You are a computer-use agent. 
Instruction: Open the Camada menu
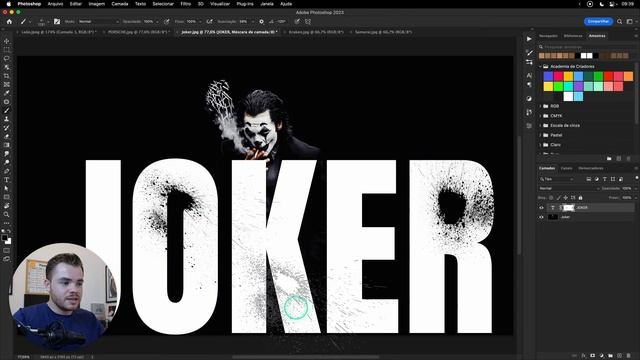pos(120,4)
